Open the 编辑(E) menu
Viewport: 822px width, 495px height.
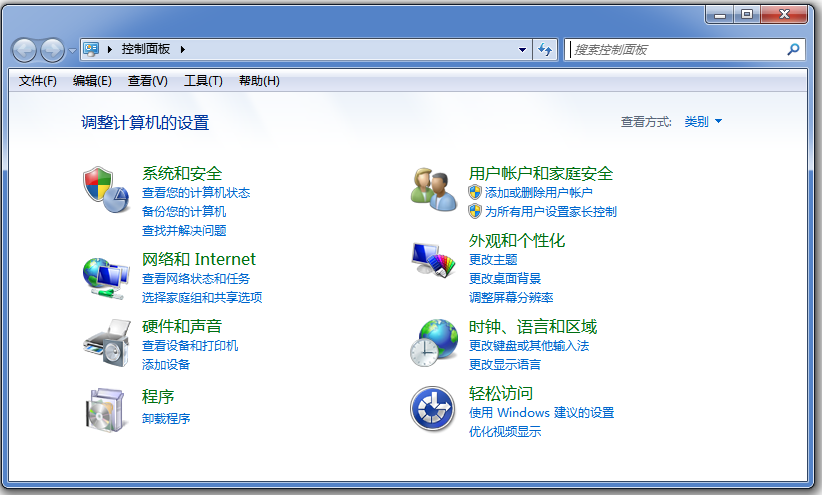[x=92, y=81]
